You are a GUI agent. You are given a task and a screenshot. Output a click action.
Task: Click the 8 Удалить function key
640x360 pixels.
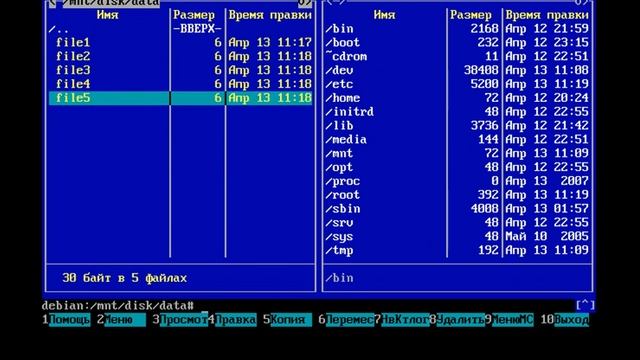click(457, 320)
